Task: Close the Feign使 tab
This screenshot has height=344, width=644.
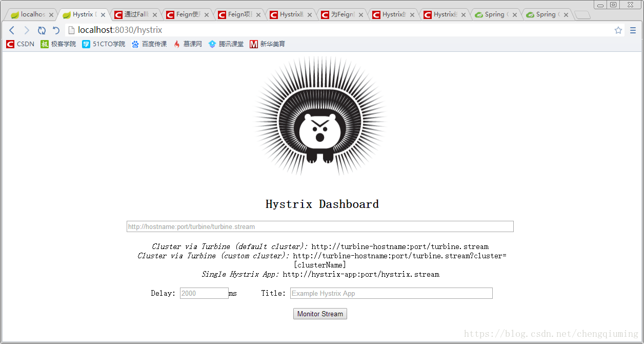Action: pos(207,15)
